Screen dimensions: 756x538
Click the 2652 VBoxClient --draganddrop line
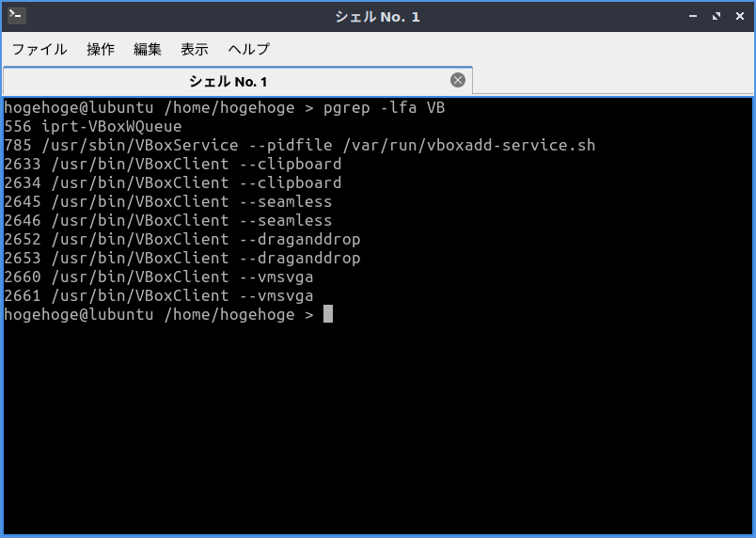[182, 239]
